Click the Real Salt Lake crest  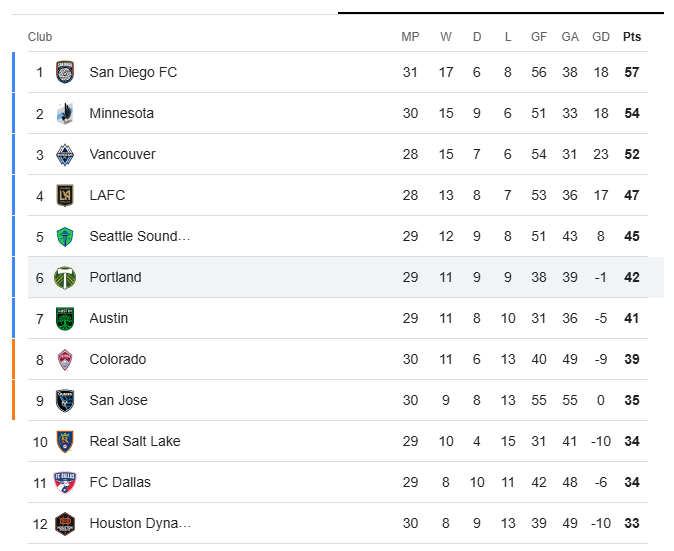click(x=65, y=441)
